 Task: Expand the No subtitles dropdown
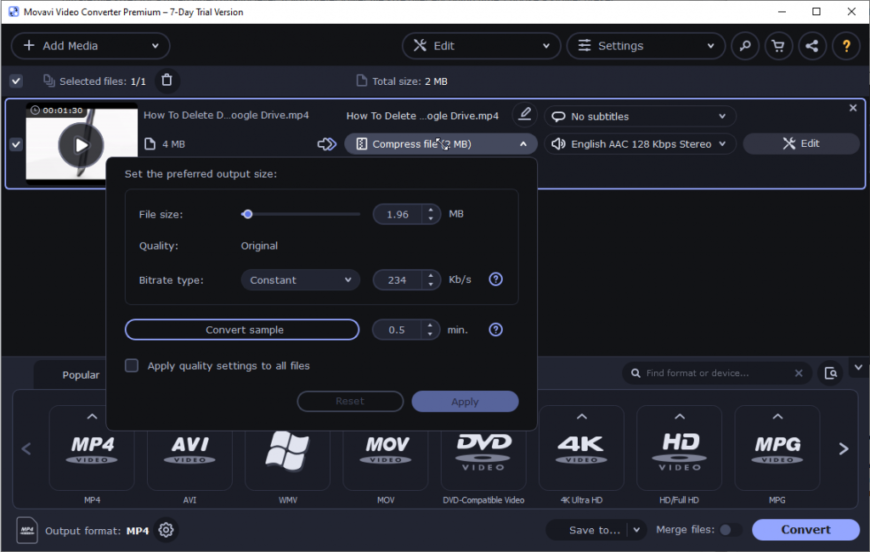[640, 116]
